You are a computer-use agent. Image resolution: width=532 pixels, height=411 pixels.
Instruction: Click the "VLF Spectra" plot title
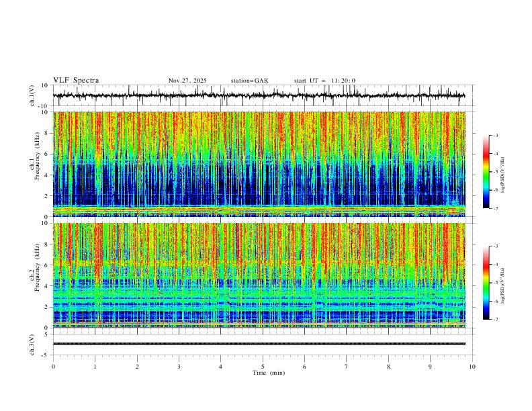(76, 81)
